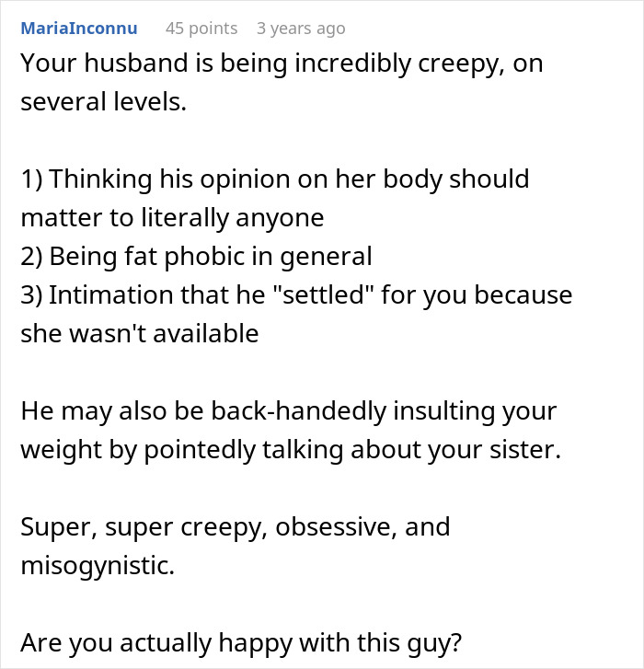Click the line "matter to literally anyone"
Image resolution: width=644 pixels, height=669 pixels.
(172, 217)
